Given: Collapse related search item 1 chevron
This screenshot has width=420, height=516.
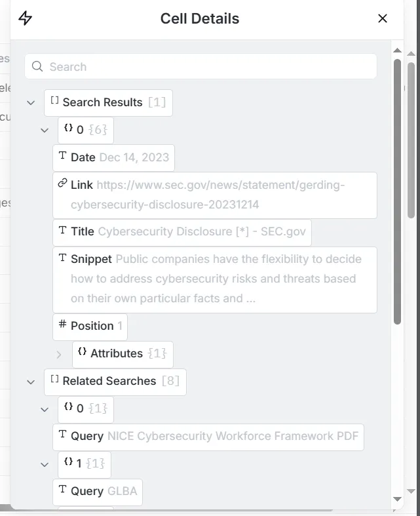Looking at the screenshot, I should pyautogui.click(x=45, y=465).
